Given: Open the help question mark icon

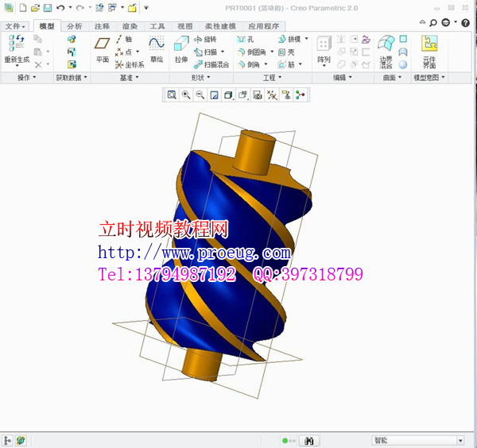Looking at the screenshot, I should [x=465, y=23].
